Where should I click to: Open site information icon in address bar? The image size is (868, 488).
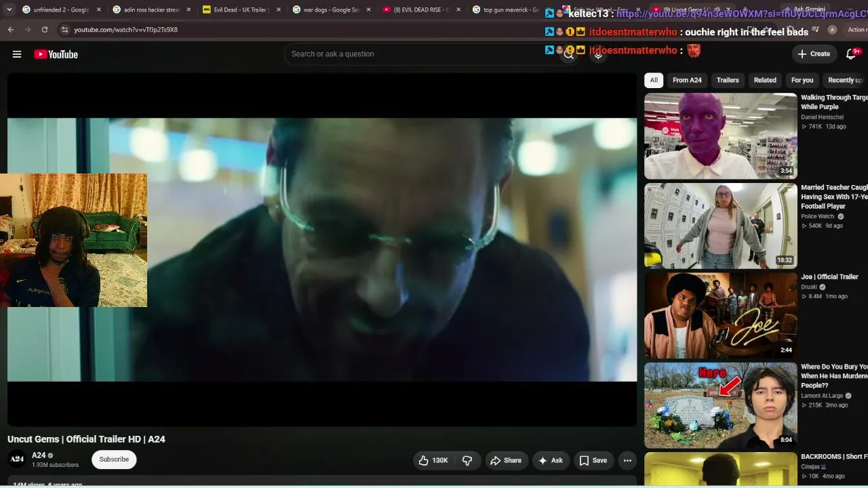[64, 30]
